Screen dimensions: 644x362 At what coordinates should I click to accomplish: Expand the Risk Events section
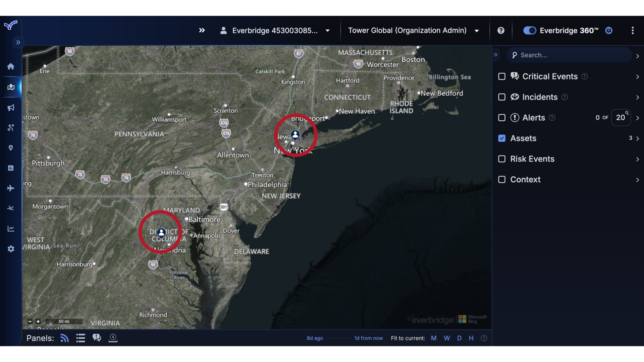[x=637, y=159]
